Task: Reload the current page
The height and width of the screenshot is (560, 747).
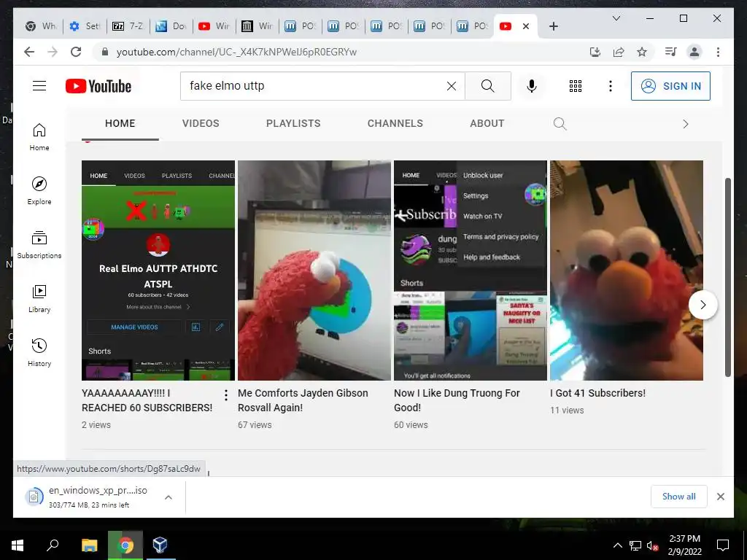Action: pyautogui.click(x=76, y=52)
